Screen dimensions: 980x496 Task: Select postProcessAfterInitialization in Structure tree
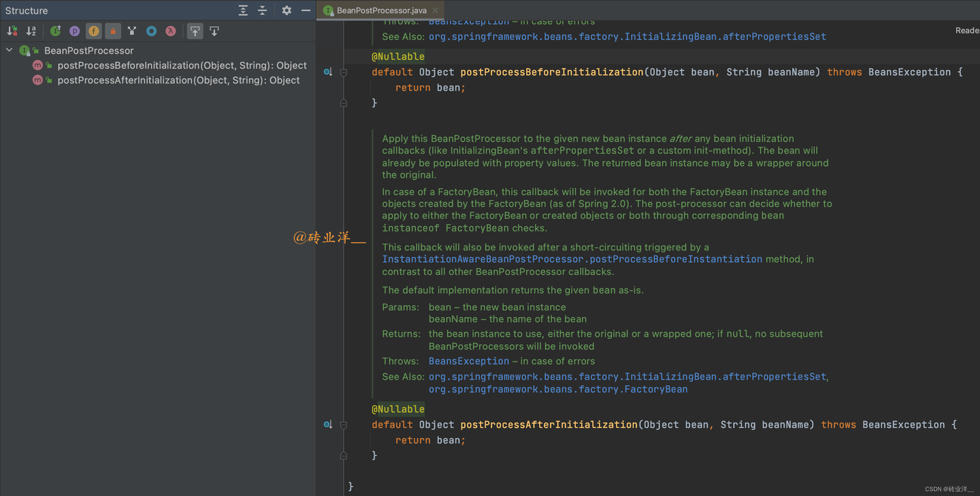(x=178, y=80)
